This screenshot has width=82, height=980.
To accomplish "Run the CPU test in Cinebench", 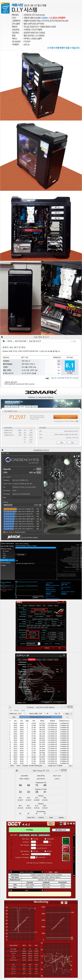I will 39,472.
